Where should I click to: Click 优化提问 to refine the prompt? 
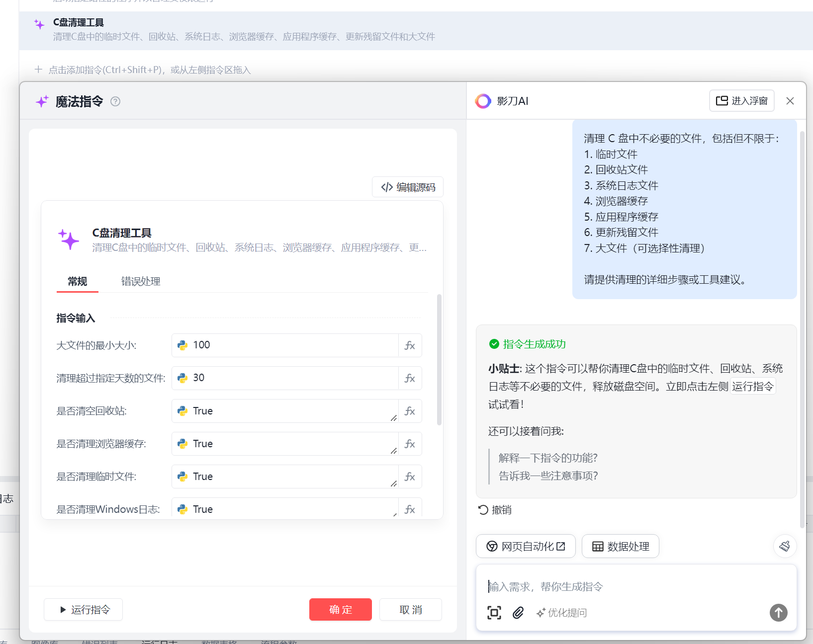pos(562,613)
